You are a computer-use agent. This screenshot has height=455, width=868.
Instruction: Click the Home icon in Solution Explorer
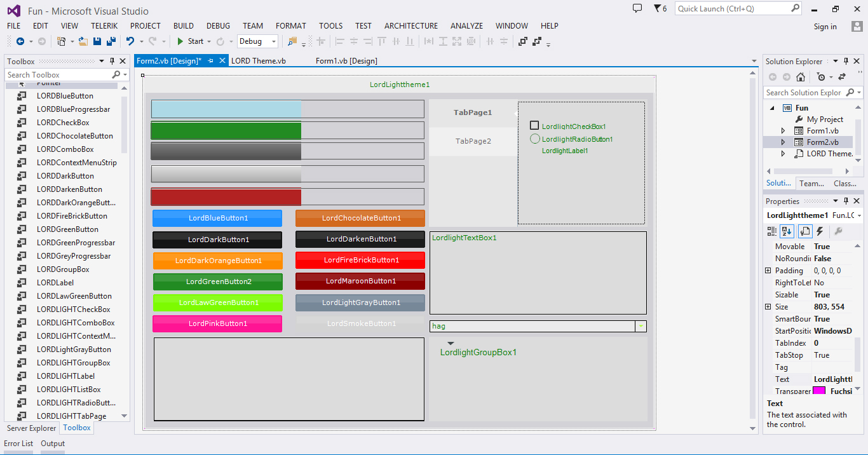(x=801, y=77)
